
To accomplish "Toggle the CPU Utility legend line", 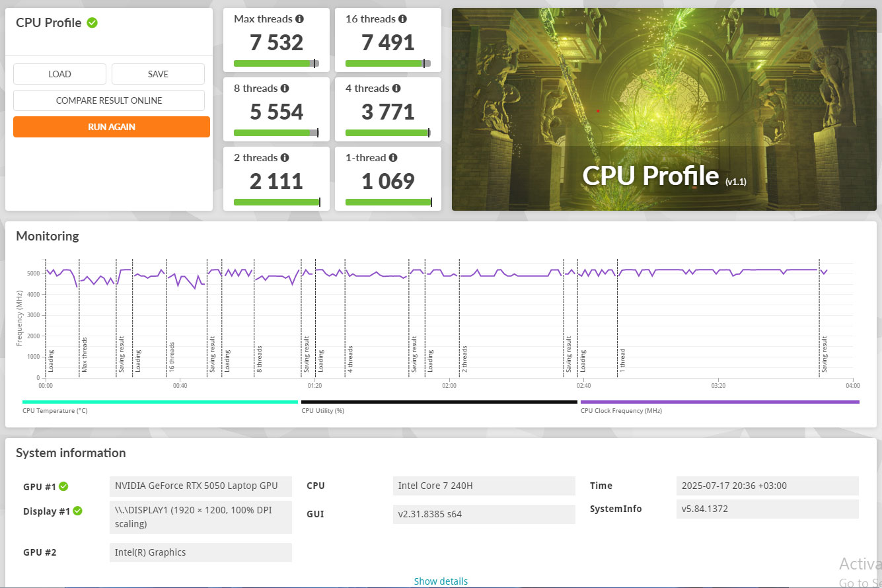I will click(439, 402).
